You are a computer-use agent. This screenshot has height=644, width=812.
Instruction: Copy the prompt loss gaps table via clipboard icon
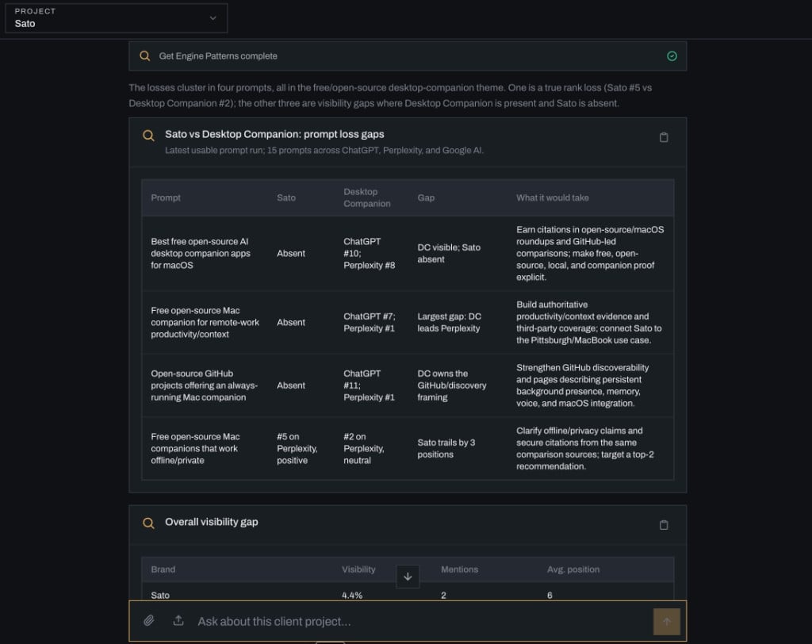[664, 137]
